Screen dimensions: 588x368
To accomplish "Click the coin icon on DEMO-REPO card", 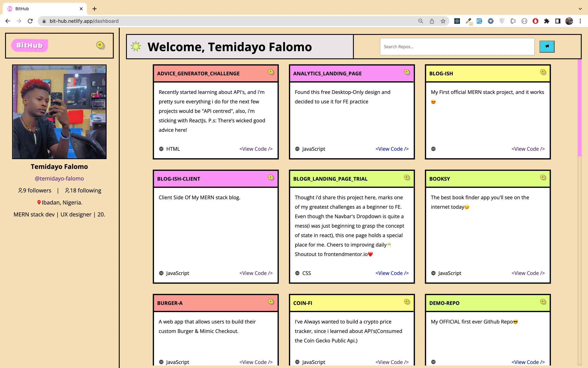I will pos(543,302).
